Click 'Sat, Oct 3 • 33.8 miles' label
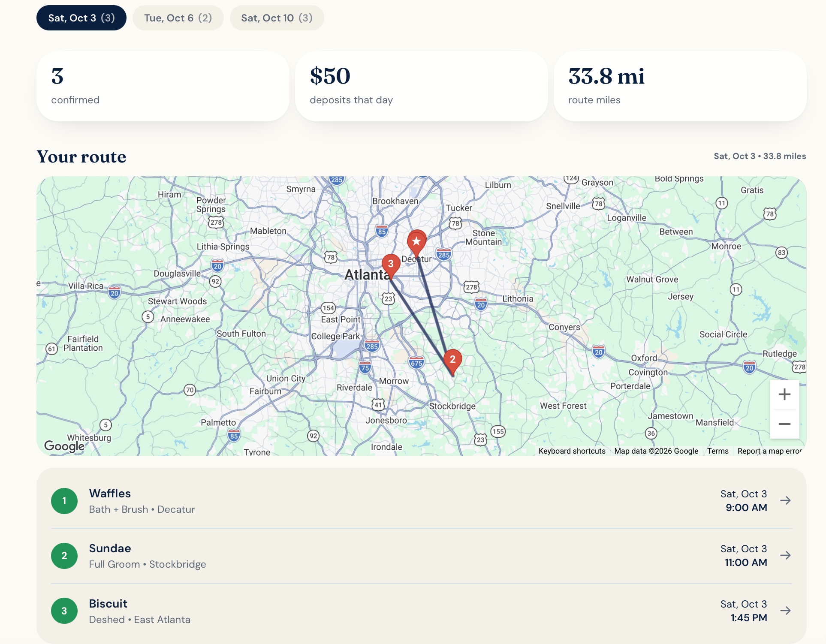 point(760,156)
